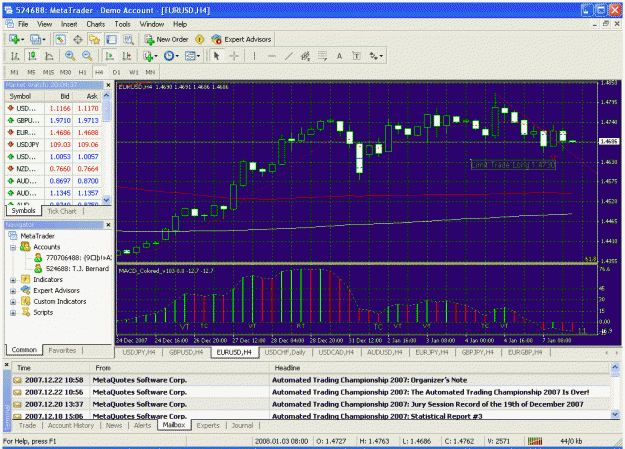Draw a trendline
This screenshot has width=625, height=449.
pyautogui.click(x=289, y=56)
